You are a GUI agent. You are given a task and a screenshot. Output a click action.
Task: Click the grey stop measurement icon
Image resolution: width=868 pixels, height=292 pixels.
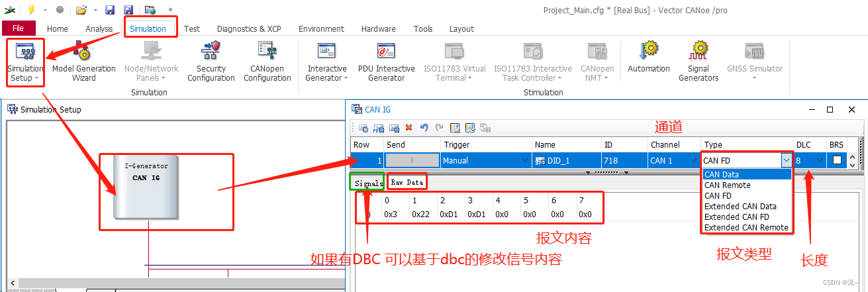(x=60, y=10)
